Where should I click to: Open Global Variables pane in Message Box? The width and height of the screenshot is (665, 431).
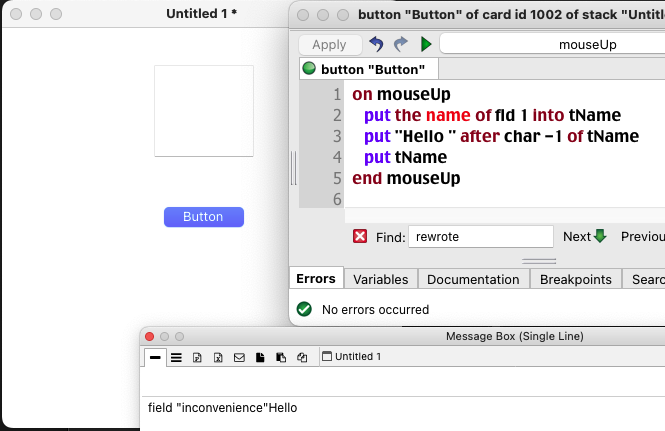click(x=218, y=358)
